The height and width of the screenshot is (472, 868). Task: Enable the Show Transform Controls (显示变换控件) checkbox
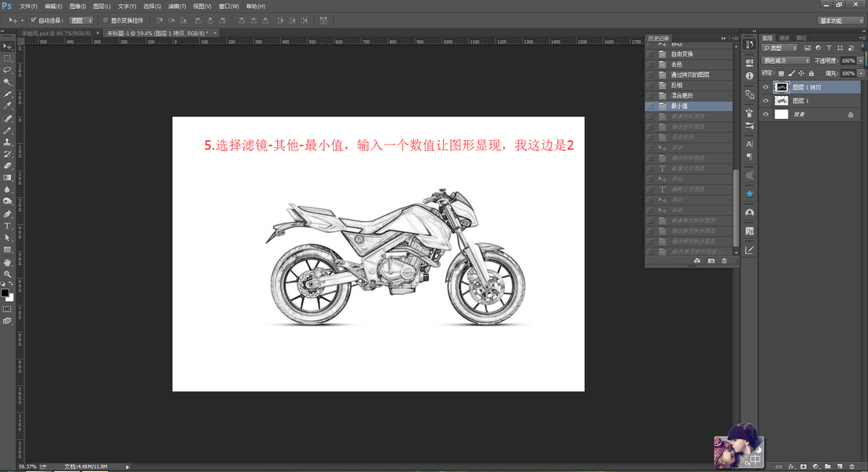105,20
